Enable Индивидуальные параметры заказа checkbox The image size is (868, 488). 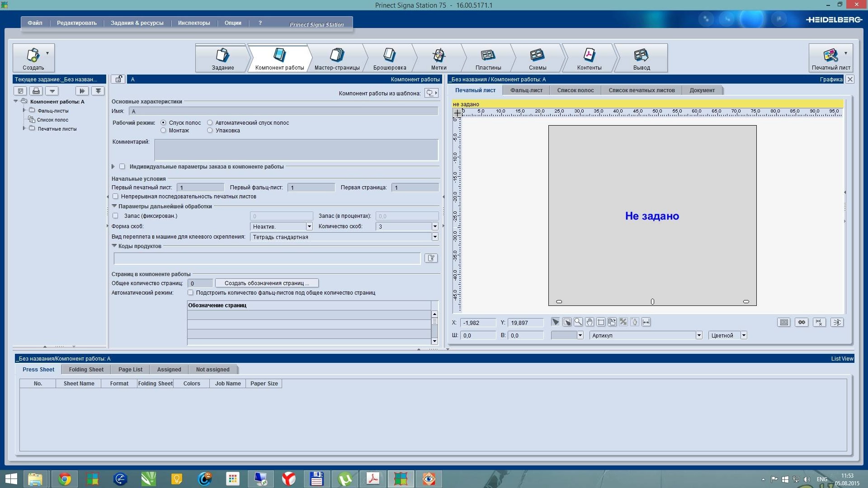point(122,166)
